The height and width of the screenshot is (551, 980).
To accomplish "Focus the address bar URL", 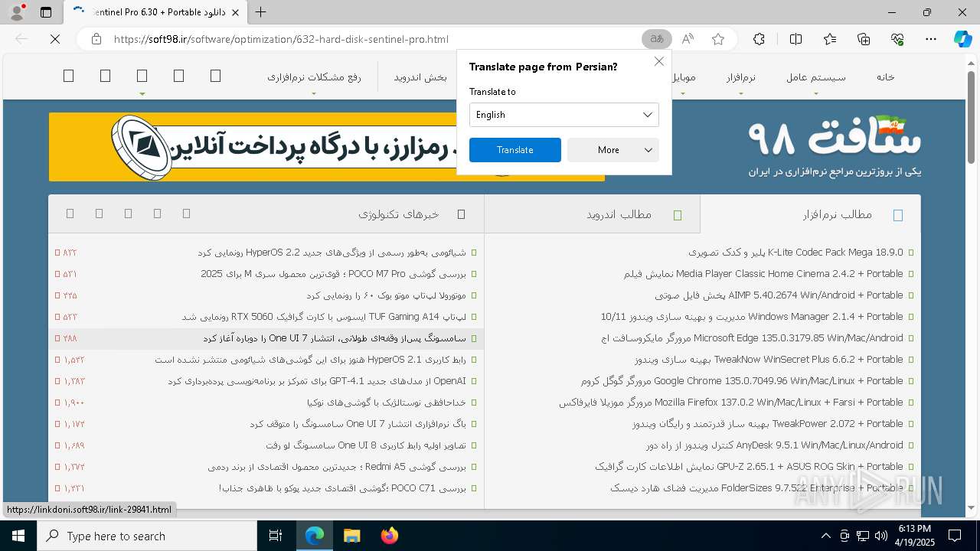I will point(281,39).
